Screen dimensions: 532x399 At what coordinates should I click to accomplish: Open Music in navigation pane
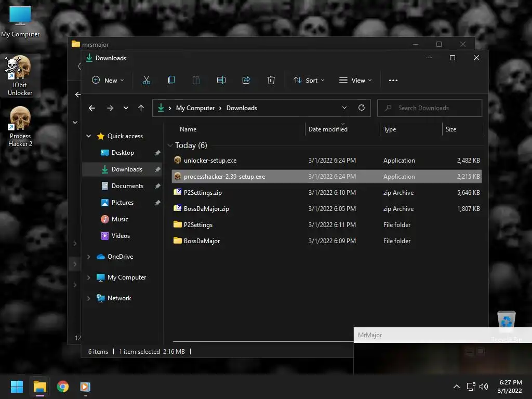coord(115,219)
